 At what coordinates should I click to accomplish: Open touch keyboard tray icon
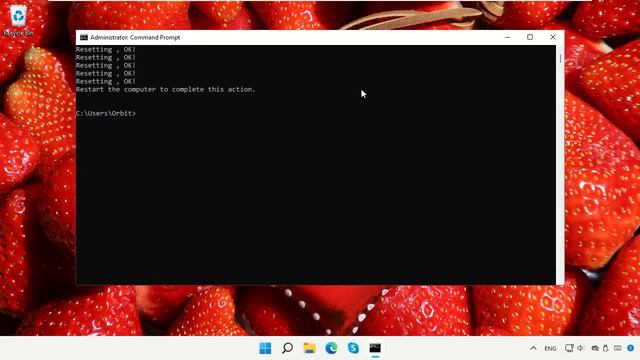618,348
